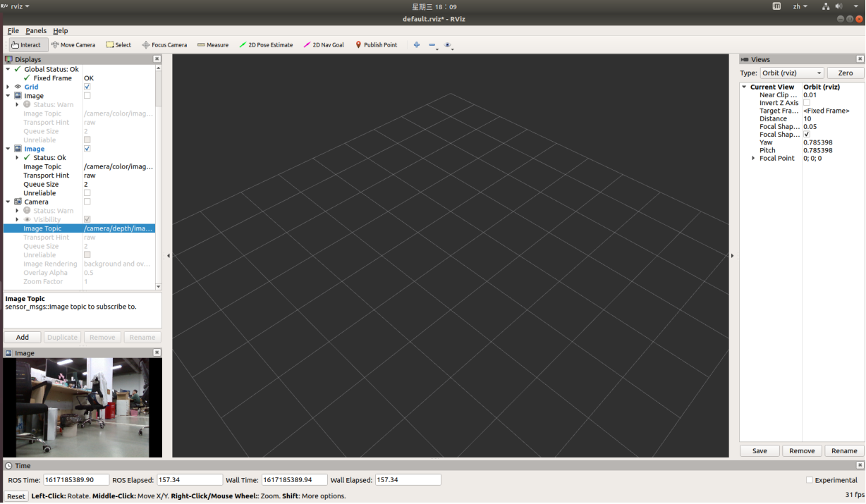This screenshot has width=866, height=504.
Task: Toggle Unreliable under active Image display
Action: [87, 193]
